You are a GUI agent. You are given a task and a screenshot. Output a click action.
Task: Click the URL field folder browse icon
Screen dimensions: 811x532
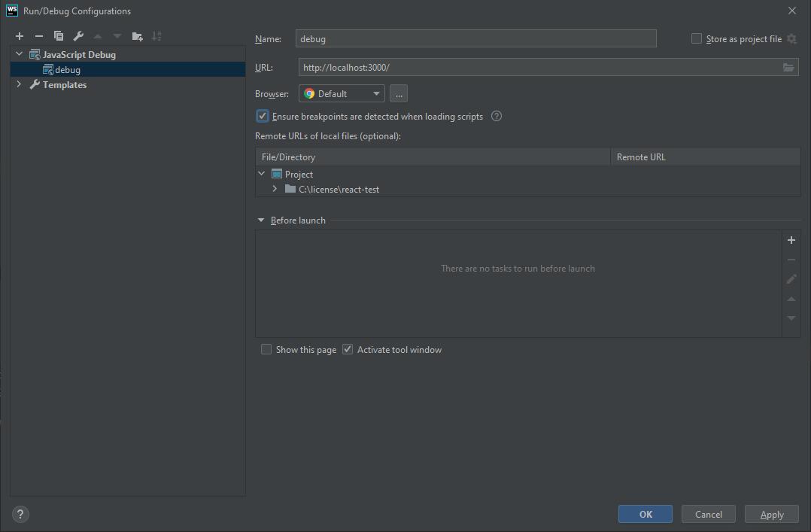pyautogui.click(x=788, y=68)
